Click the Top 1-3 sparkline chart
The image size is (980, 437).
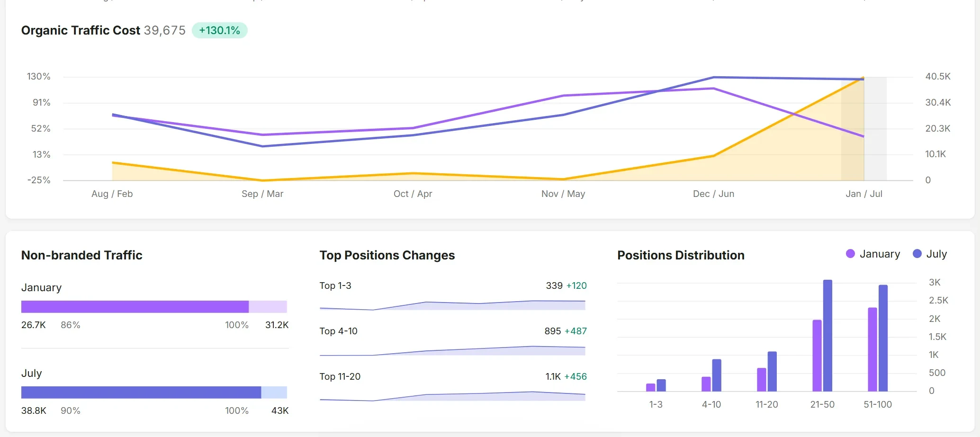(x=452, y=305)
